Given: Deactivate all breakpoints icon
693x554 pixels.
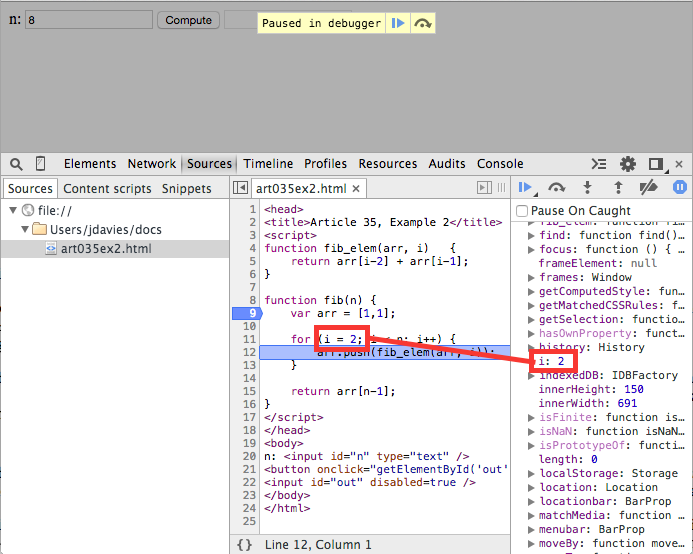Looking at the screenshot, I should [648, 187].
